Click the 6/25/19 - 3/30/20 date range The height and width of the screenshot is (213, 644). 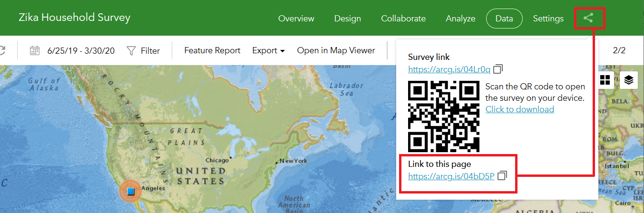81,50
